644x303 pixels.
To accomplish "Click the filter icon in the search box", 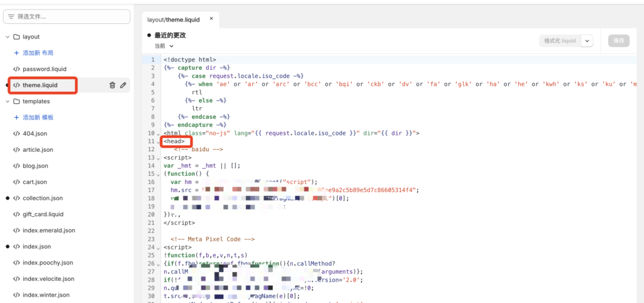I will pos(11,17).
